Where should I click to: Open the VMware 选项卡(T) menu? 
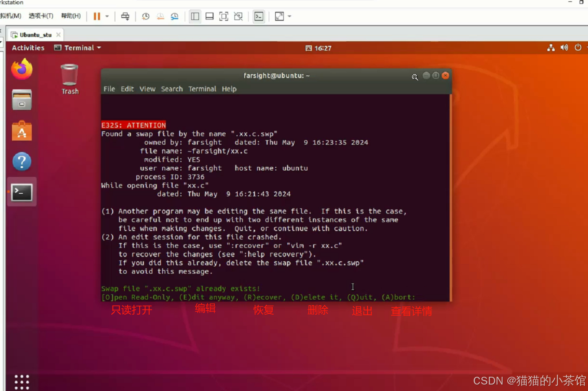tap(41, 16)
